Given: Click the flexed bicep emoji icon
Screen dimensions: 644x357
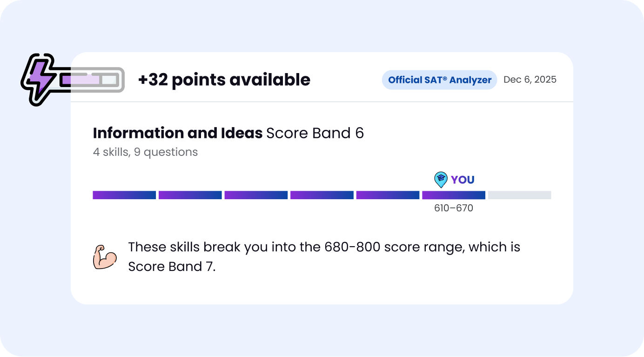Looking at the screenshot, I should pyautogui.click(x=105, y=257).
